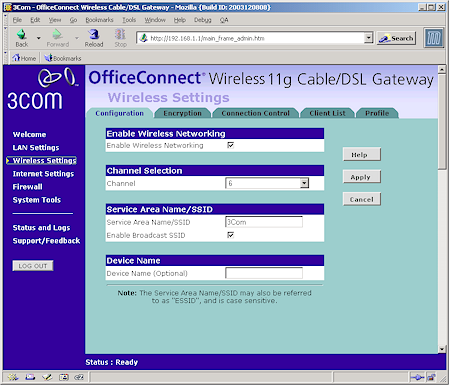Viewport: 450px width, 386px height.
Task: Click the 3Com logo
Action: click(43, 89)
